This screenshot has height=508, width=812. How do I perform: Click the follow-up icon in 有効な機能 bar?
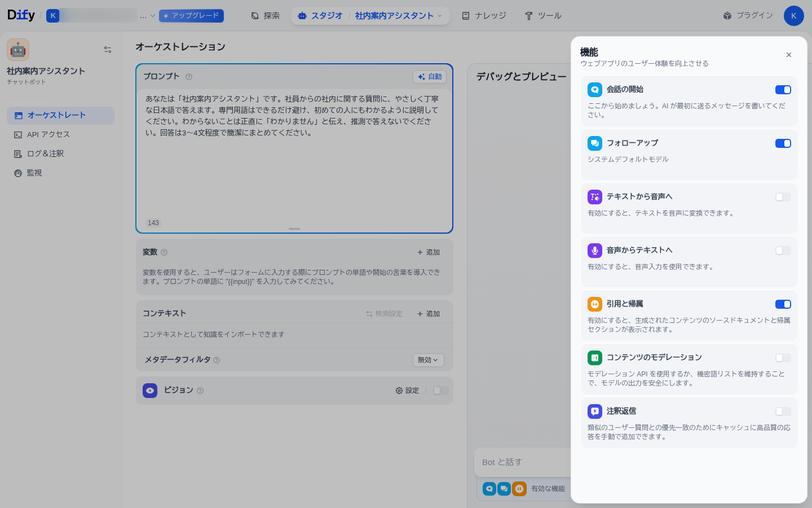tap(504, 489)
